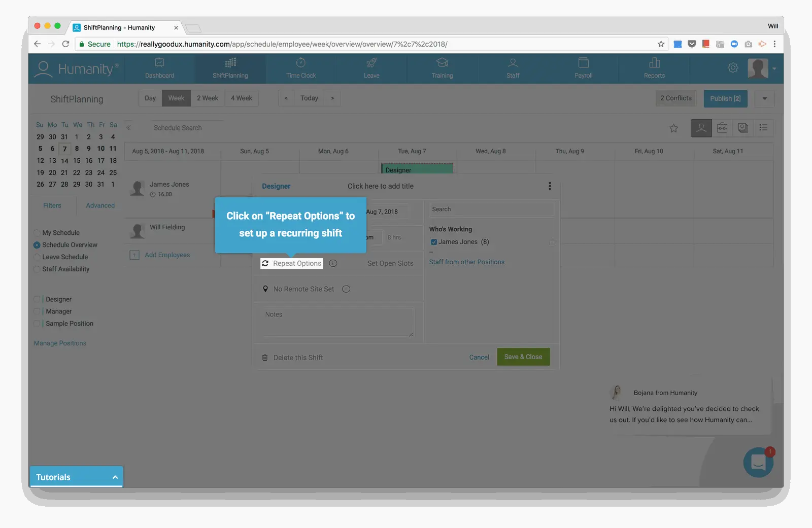Click the Save & Close button
The width and height of the screenshot is (812, 528).
pos(523,357)
